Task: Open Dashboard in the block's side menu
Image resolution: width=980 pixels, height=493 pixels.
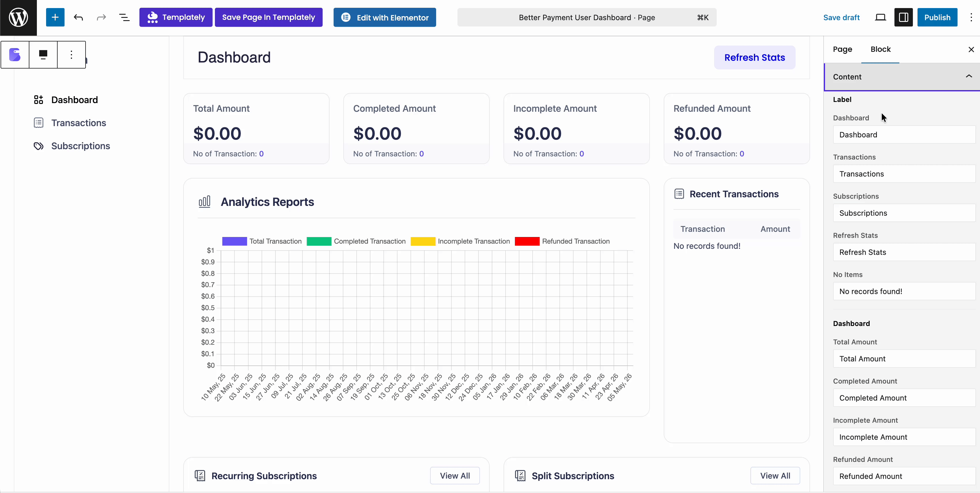Action: click(x=75, y=100)
